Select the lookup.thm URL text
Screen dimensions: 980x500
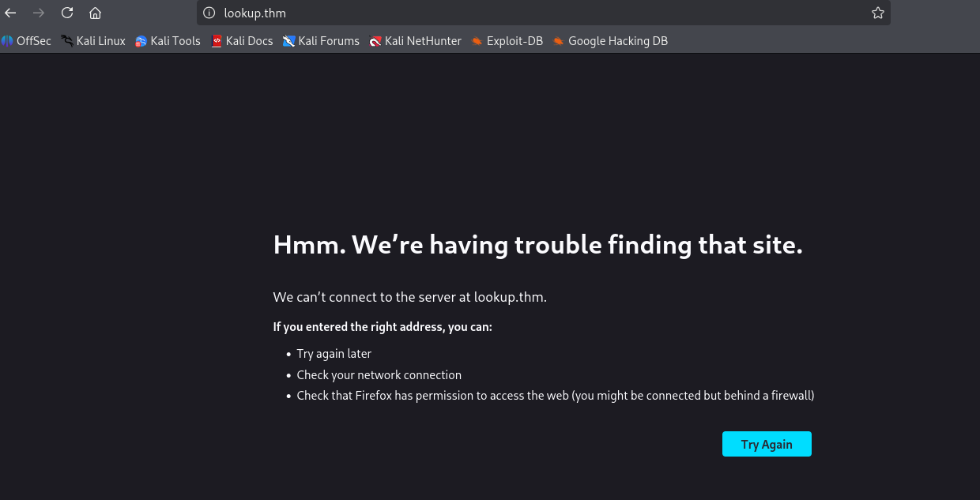click(254, 13)
